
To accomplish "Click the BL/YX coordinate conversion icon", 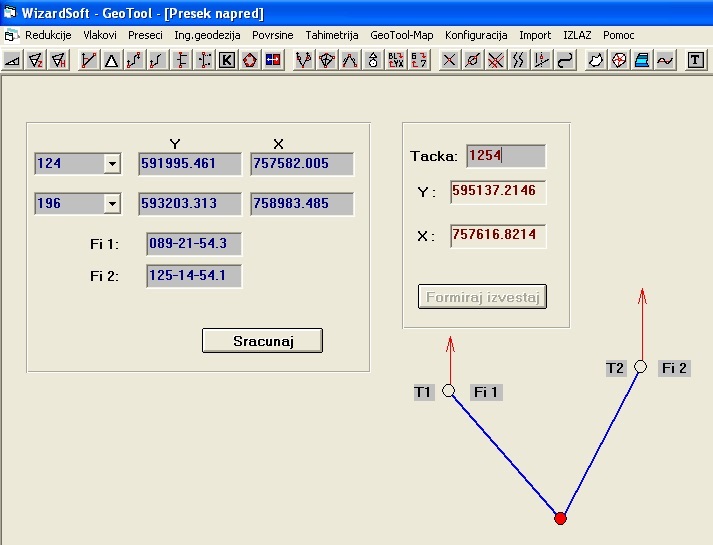I will (396, 60).
